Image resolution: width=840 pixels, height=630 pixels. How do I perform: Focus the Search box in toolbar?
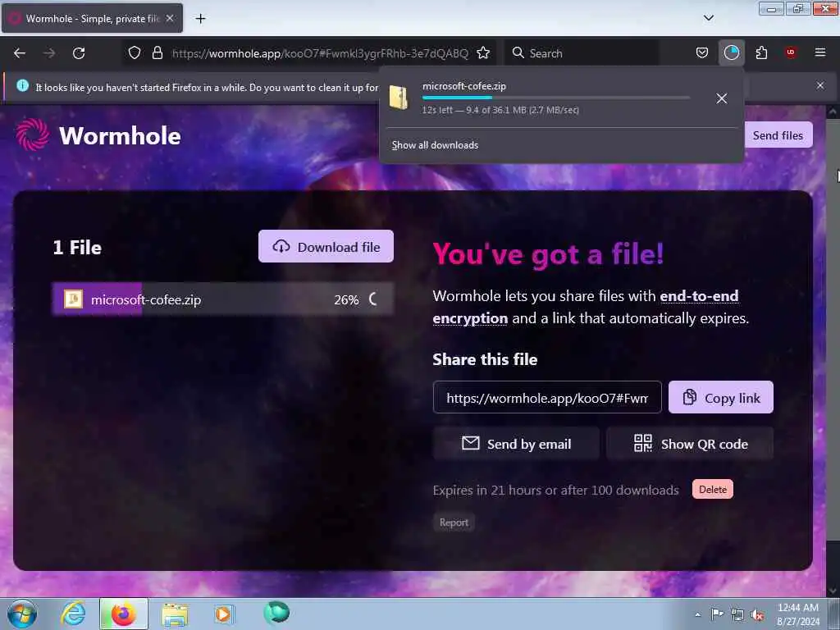[582, 53]
